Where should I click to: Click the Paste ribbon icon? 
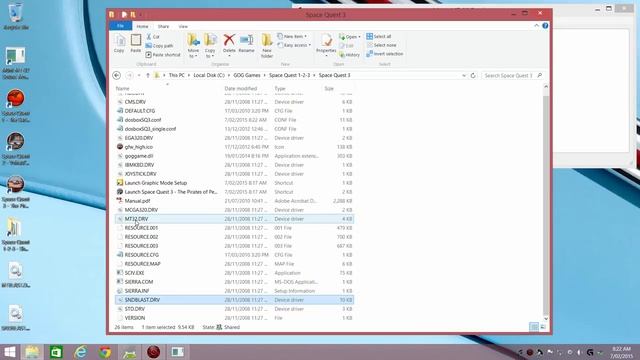tap(136, 44)
